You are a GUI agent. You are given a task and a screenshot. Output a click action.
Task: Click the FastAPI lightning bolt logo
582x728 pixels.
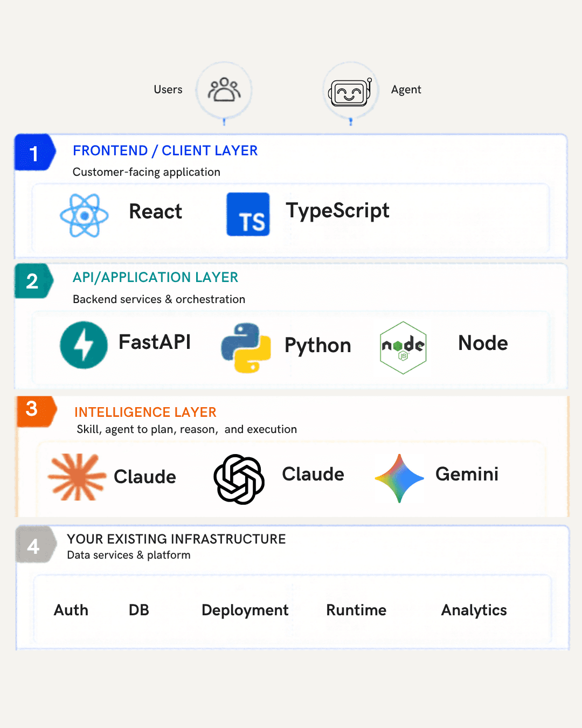coord(84,345)
